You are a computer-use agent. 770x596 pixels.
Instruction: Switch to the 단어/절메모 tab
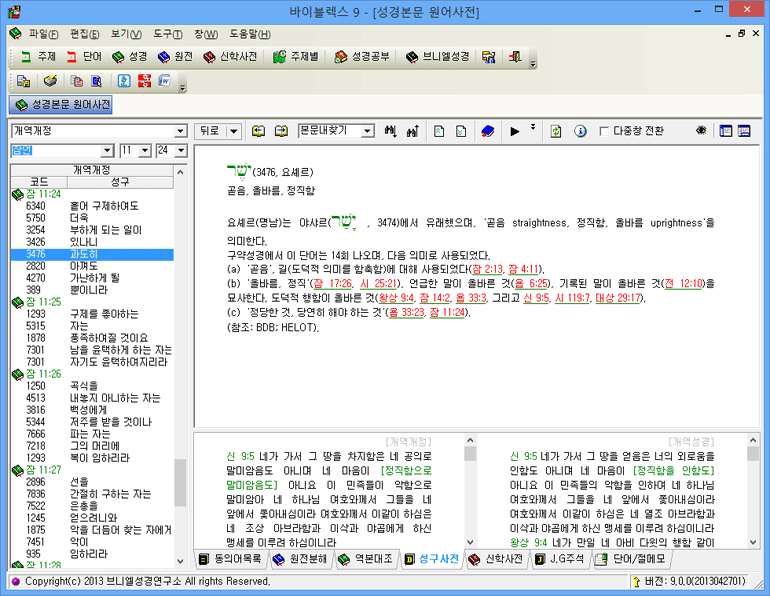631,559
